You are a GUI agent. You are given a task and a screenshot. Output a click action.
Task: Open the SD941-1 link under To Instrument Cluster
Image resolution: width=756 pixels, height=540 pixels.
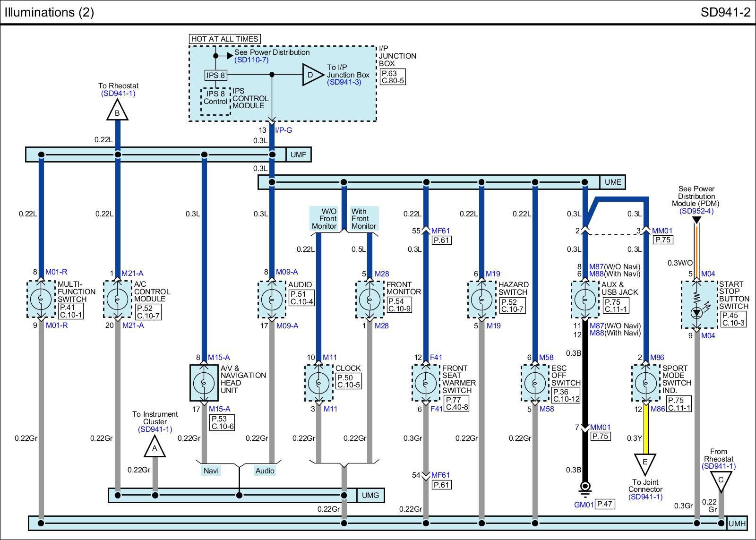(155, 429)
